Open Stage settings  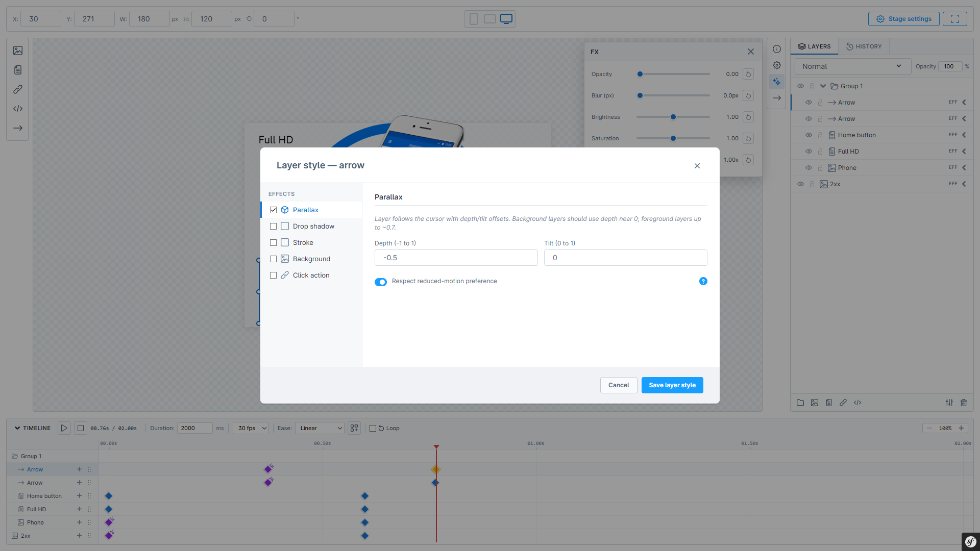click(x=904, y=19)
